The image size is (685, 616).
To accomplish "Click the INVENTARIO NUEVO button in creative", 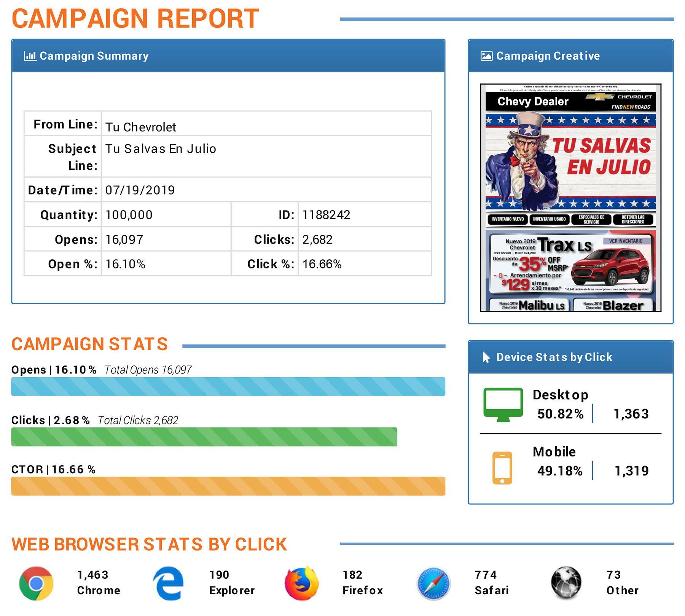I will coord(507,219).
